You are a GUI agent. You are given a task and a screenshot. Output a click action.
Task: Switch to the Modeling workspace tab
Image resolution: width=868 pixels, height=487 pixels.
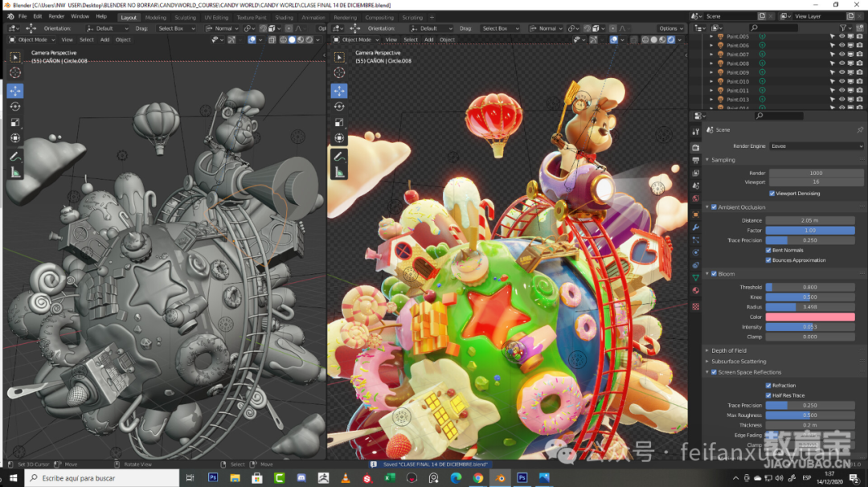click(156, 17)
